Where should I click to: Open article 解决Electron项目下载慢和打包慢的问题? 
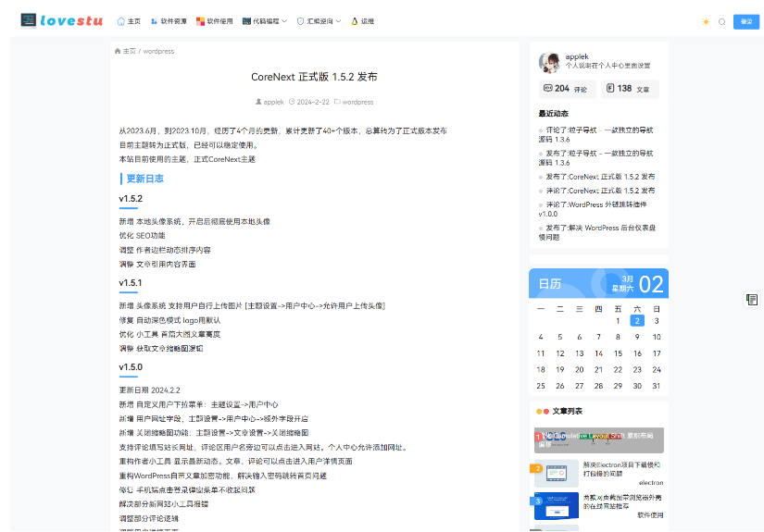(x=621, y=469)
